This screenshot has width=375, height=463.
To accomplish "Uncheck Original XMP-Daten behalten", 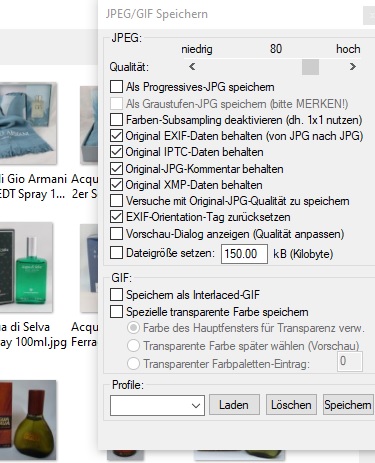I will point(116,184).
